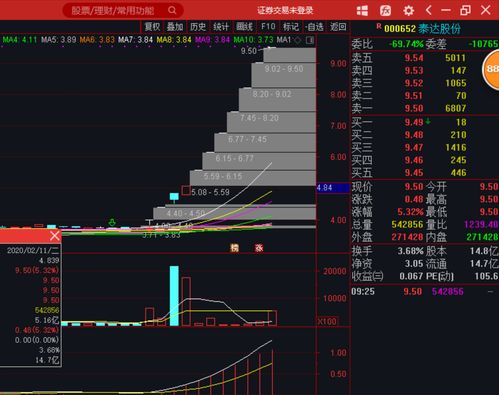Click the 返回 return button
499x395 pixels.
[338, 27]
